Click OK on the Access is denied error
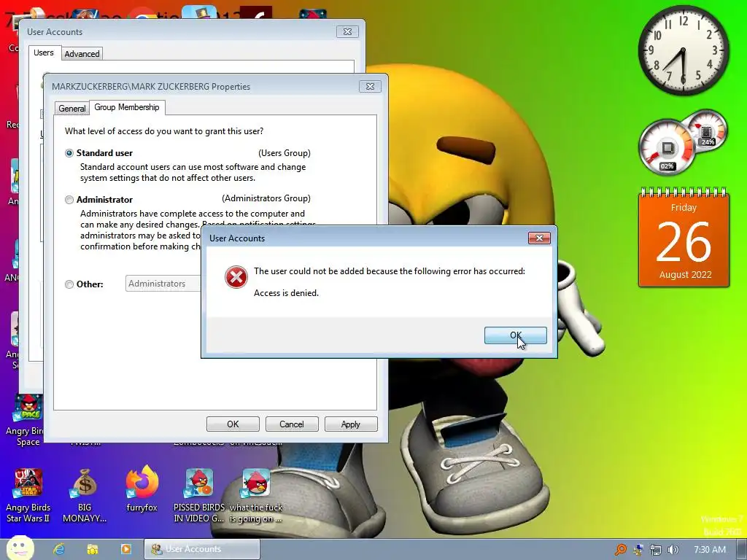747x560 pixels. click(x=515, y=335)
